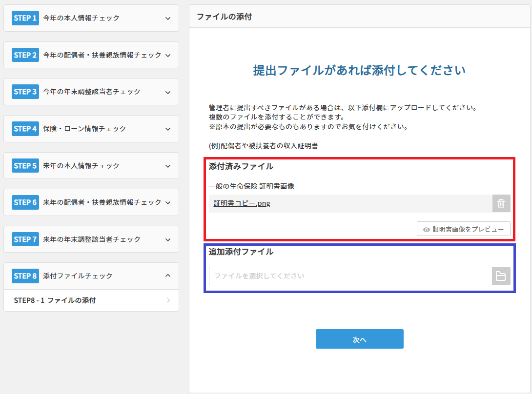Click the STEP 8 badge icon
The width and height of the screenshot is (532, 394).
point(25,276)
